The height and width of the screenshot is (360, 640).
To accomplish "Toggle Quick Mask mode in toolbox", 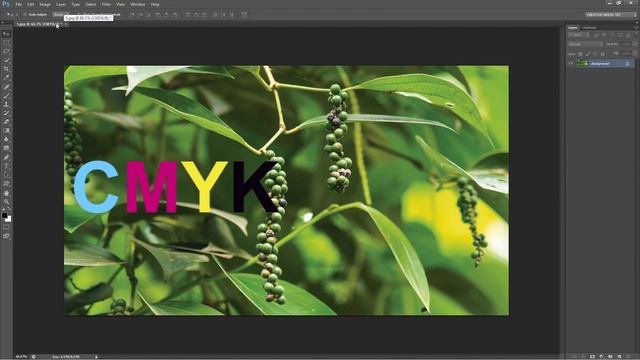I will (x=6, y=227).
